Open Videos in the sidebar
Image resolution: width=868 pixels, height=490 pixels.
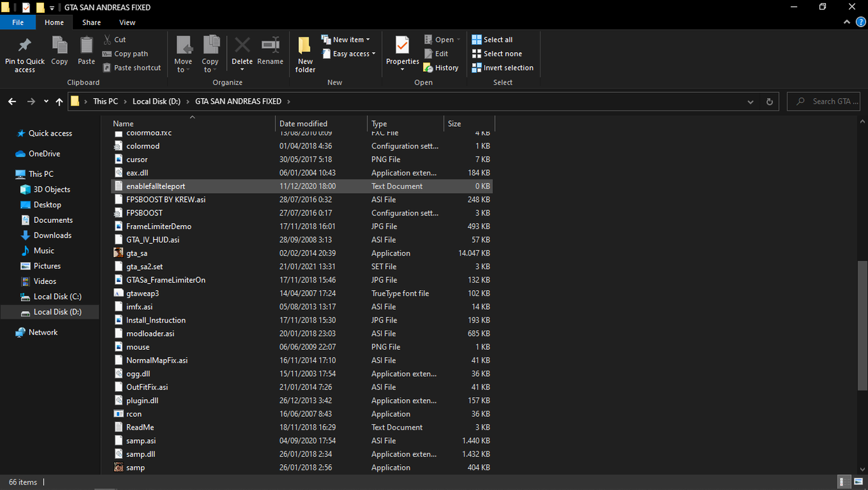coord(45,281)
